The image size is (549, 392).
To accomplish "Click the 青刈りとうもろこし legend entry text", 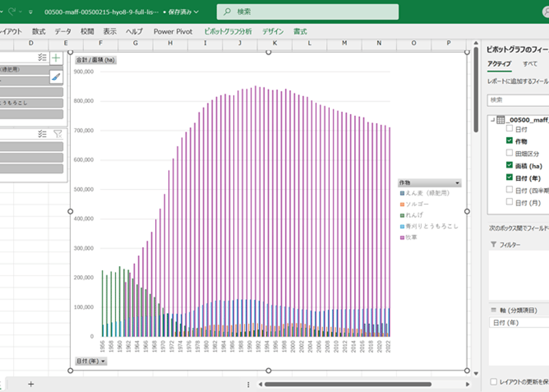I will [432, 226].
